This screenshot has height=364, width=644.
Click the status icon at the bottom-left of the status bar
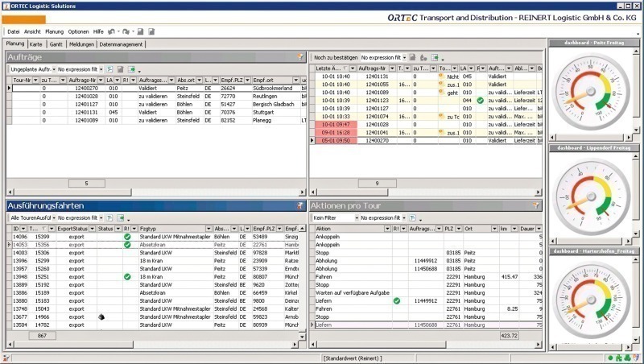(x=7, y=358)
